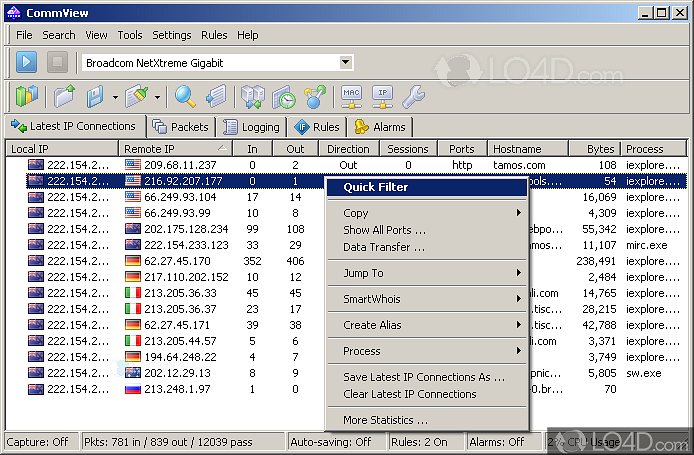This screenshot has width=694, height=455.
Task: Open the network adapter combo box arrow
Action: point(346,62)
